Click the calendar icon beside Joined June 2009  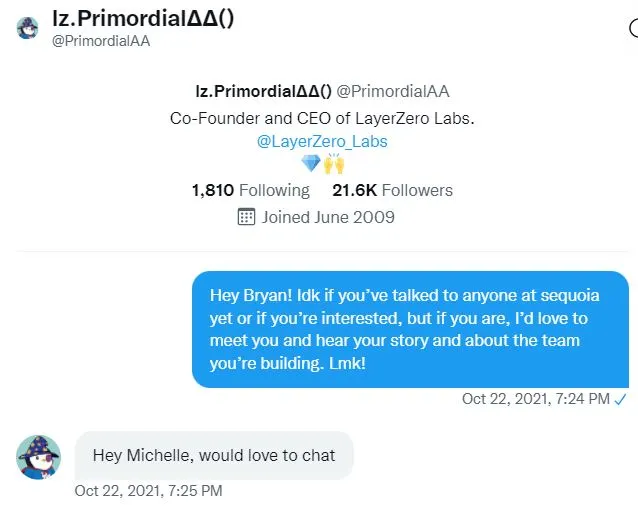tap(246, 217)
